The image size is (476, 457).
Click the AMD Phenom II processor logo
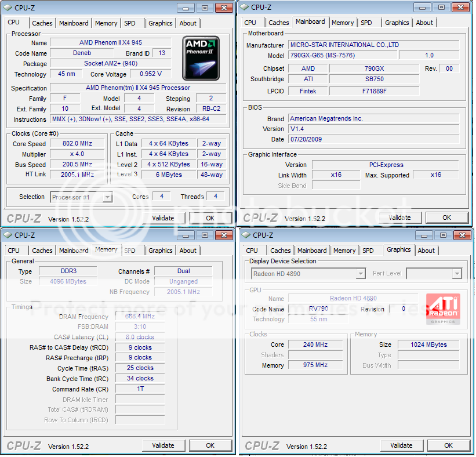[201, 58]
